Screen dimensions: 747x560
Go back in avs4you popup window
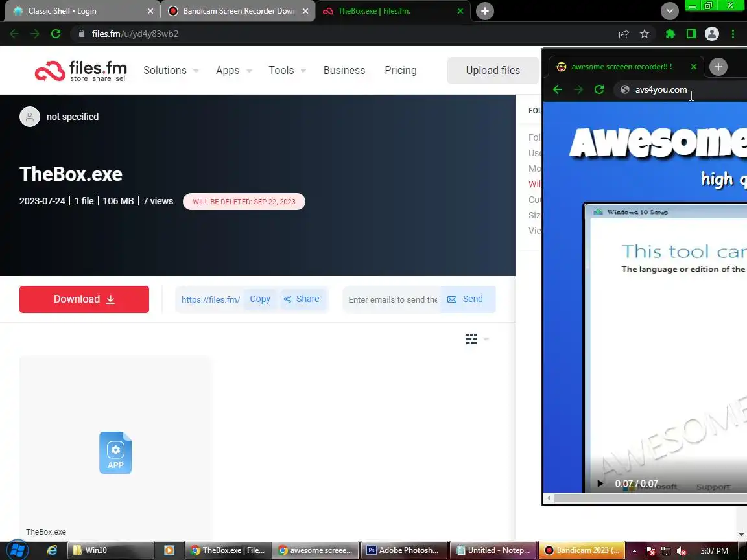(558, 89)
